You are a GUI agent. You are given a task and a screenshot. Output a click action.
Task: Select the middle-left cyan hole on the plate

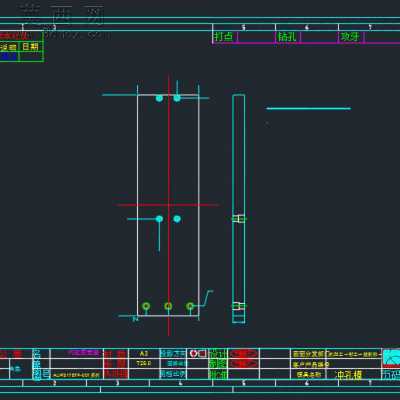[x=159, y=219]
